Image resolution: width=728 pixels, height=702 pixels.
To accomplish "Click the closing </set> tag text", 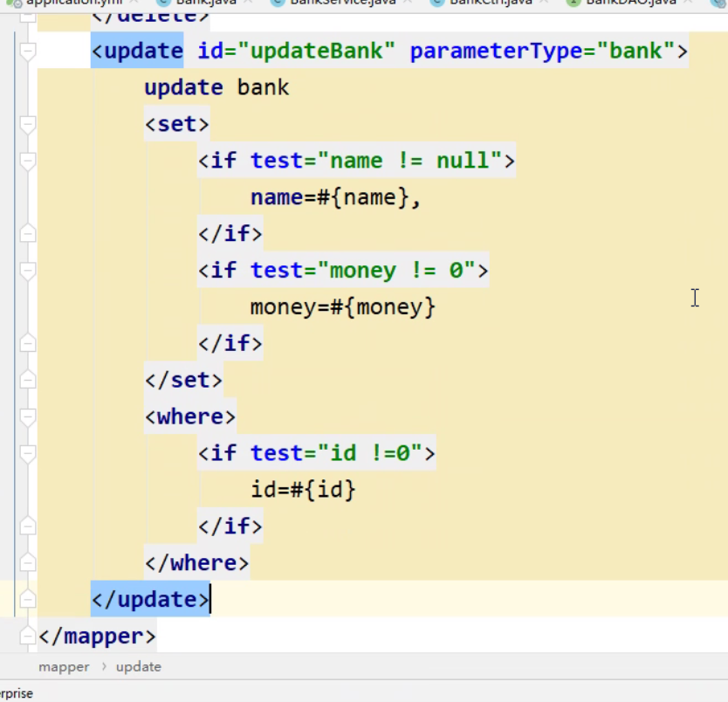I will click(184, 381).
